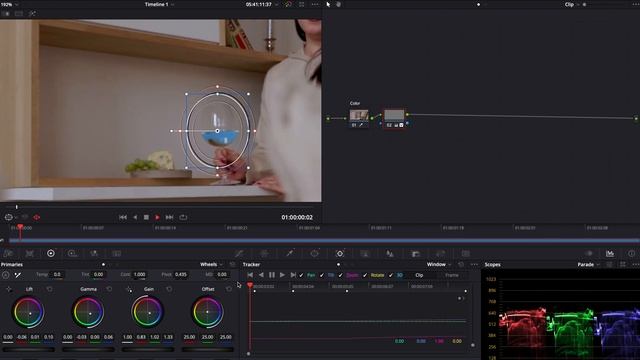The width and height of the screenshot is (640, 360).
Task: Open viewer options menu (three dots)
Action: tap(315, 4)
